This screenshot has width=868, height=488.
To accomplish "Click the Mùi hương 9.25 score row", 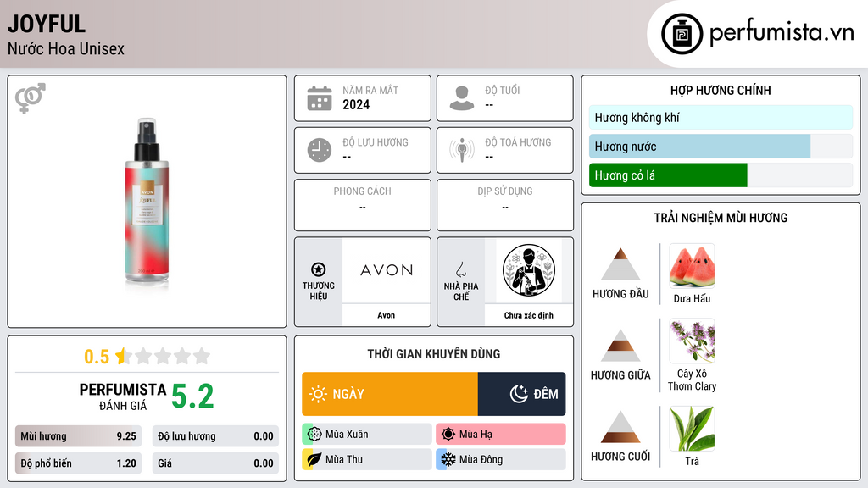I will pos(78,436).
